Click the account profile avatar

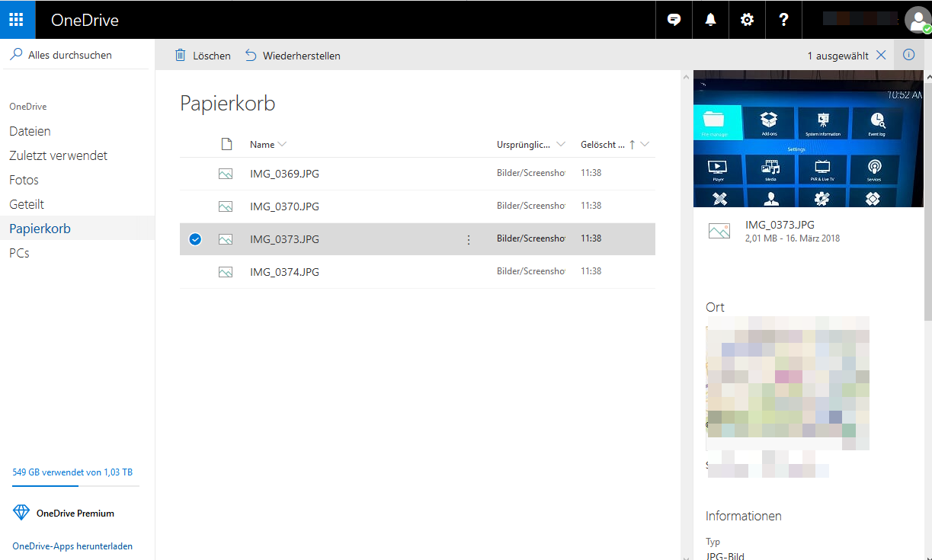[x=917, y=20]
